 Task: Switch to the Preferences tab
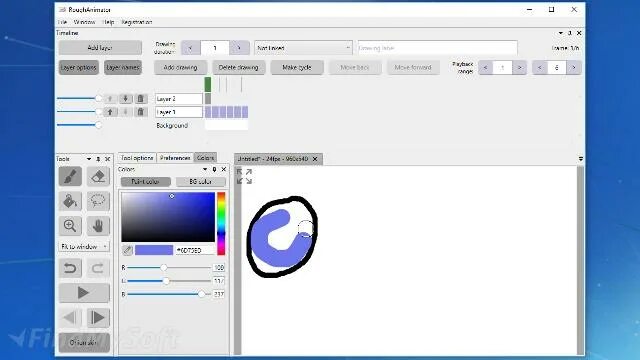[175, 158]
